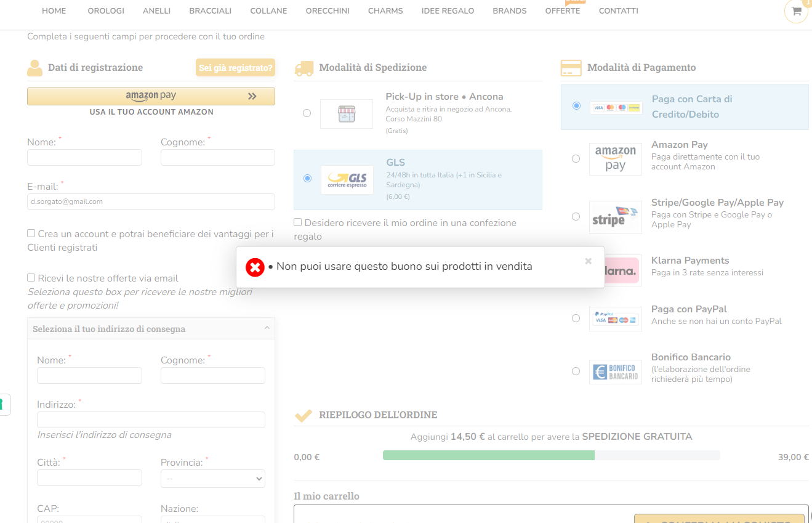Click the free shipping progress bar
The width and height of the screenshot is (812, 523).
point(551,455)
